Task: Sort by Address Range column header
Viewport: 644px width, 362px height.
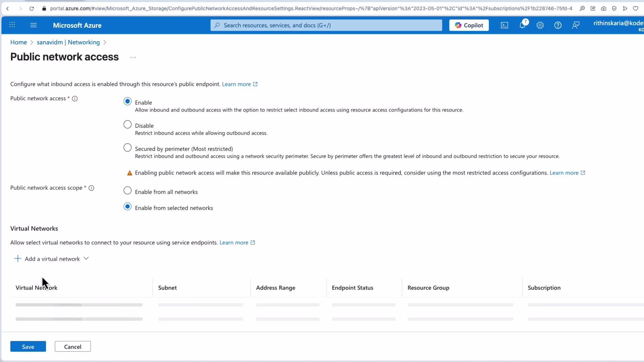Action: pos(276,288)
